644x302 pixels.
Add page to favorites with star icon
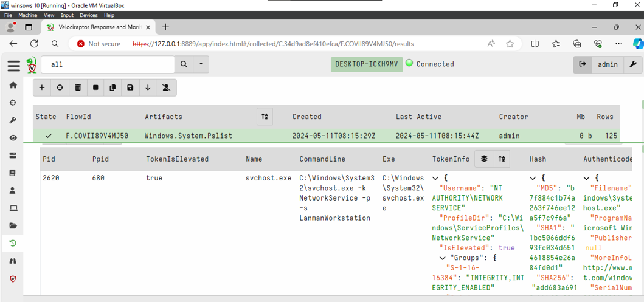click(510, 44)
